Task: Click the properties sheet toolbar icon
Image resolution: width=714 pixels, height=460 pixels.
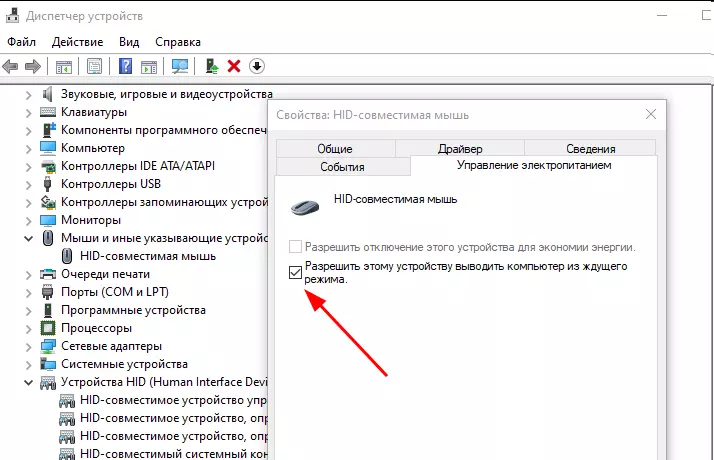Action: (x=94, y=66)
